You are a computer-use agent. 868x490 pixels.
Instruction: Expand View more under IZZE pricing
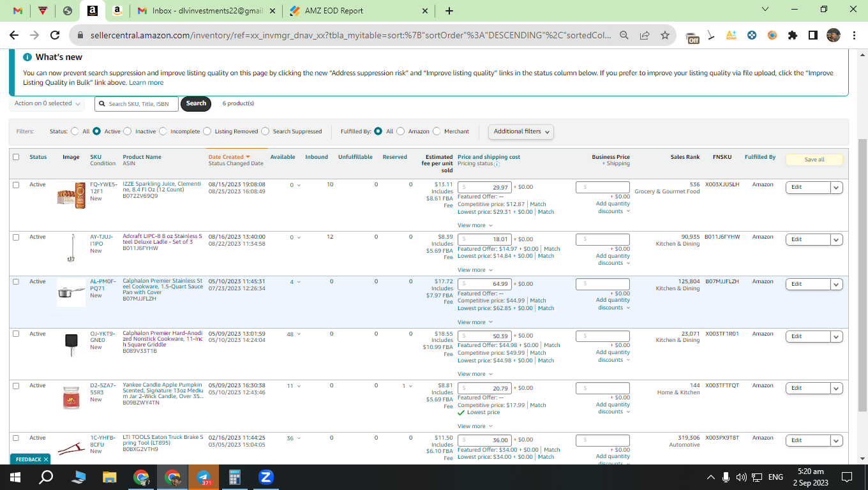click(475, 225)
